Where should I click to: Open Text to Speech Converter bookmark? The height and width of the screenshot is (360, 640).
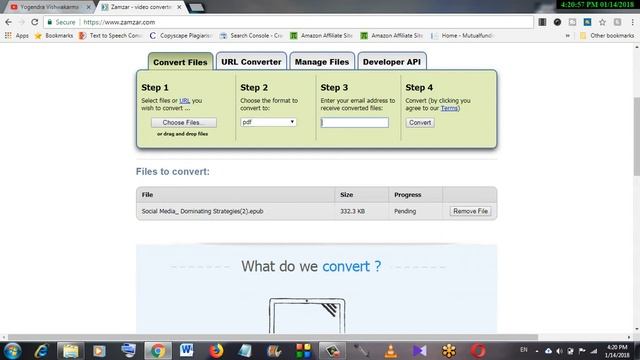(x=110, y=36)
